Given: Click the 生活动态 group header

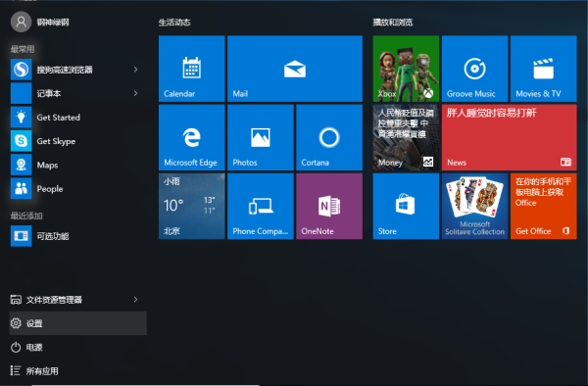Looking at the screenshot, I should pyautogui.click(x=174, y=23).
